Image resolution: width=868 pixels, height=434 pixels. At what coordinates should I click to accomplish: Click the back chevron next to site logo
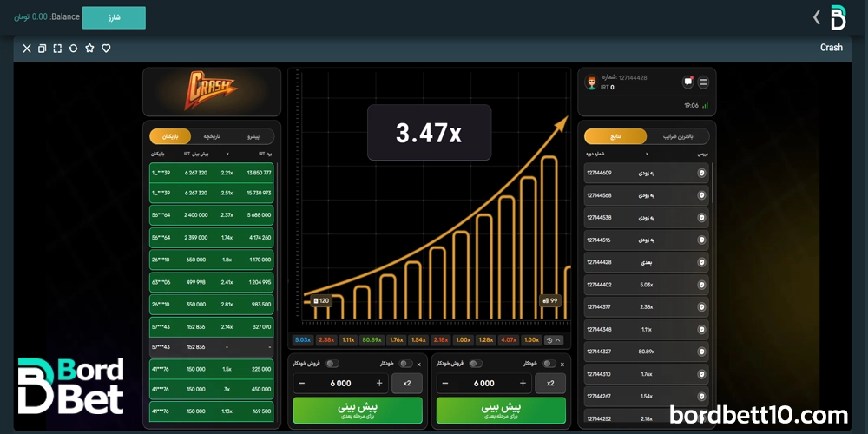816,17
